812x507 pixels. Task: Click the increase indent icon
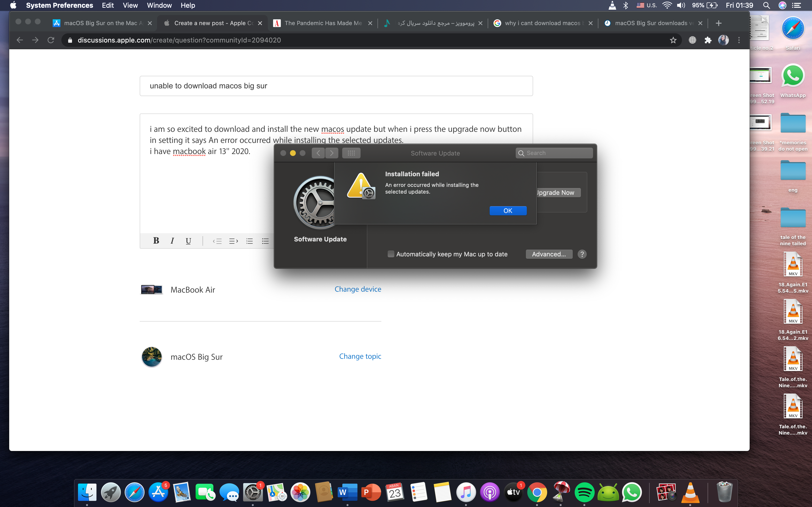click(233, 241)
